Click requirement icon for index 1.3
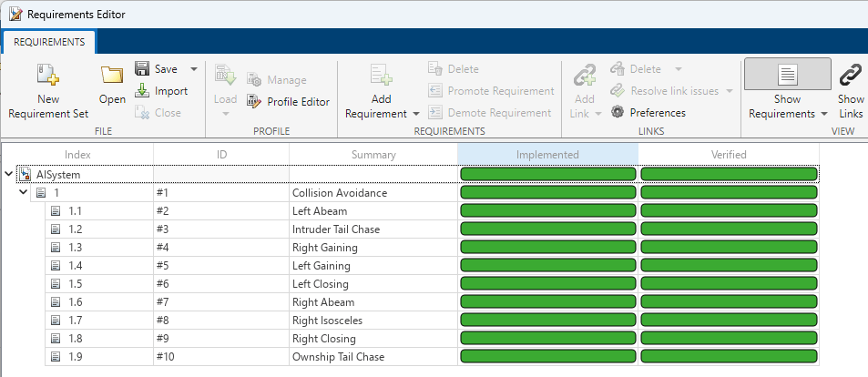Viewport: 868px width, 377px height. (x=56, y=248)
